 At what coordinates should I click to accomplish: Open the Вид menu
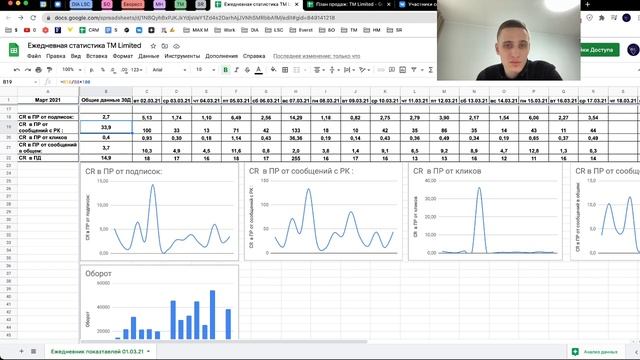(x=76, y=56)
